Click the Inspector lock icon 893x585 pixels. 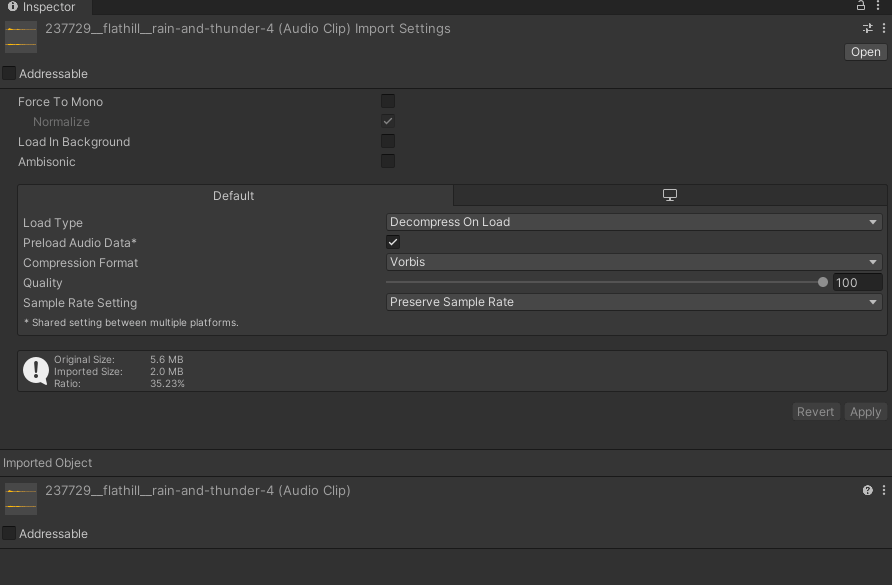[861, 6]
